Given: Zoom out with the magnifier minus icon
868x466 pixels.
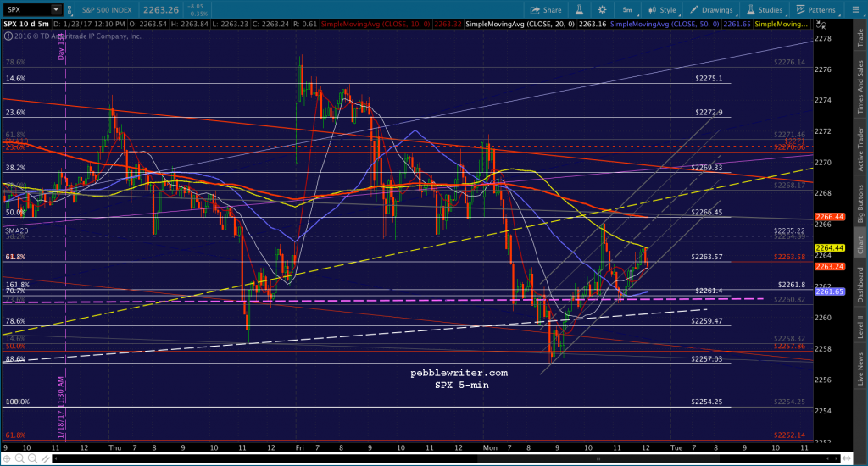Looking at the screenshot, I should pyautogui.click(x=33, y=458).
